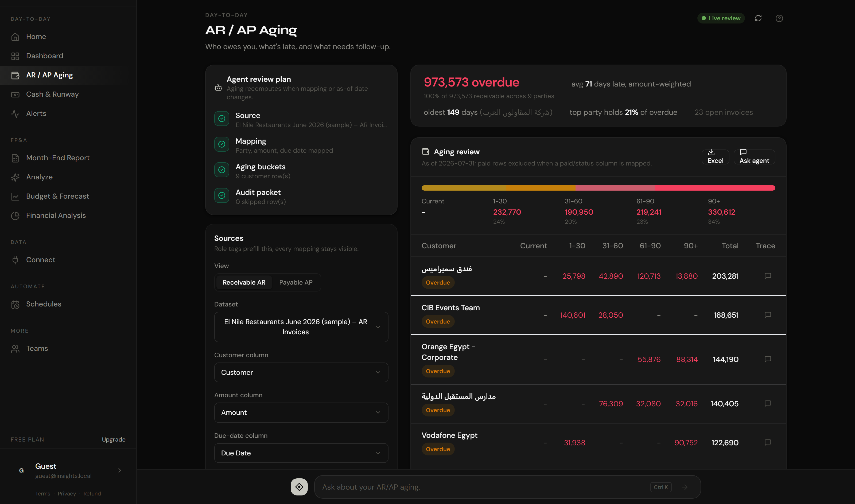Open the Terms link
Screen dimensions: 855x504
(42, 494)
